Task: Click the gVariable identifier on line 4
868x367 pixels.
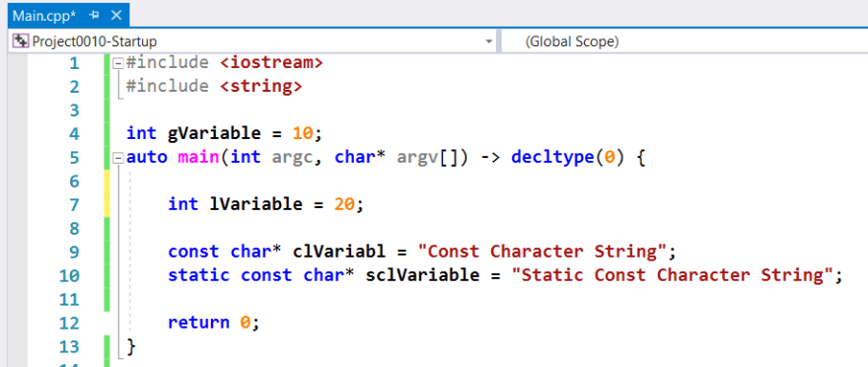Action: click(214, 133)
